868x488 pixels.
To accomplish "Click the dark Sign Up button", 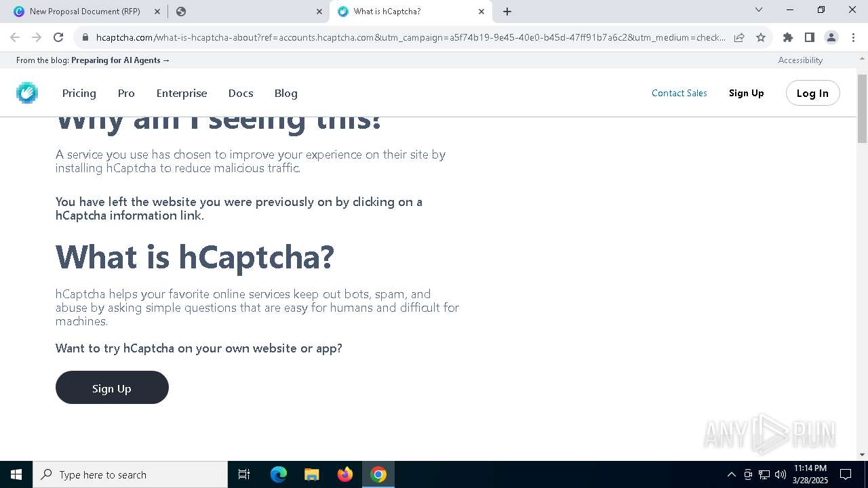I will [x=112, y=388].
